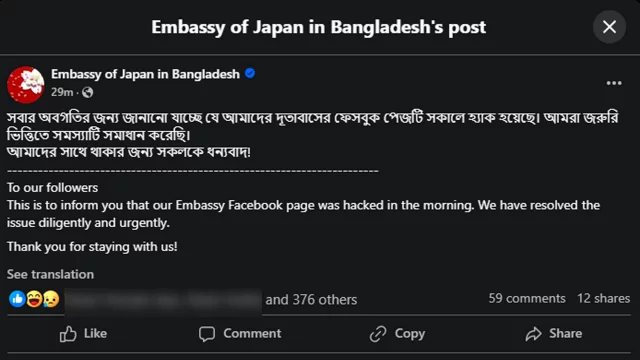
Task: Click the 29m post timestamp
Action: coord(62,92)
